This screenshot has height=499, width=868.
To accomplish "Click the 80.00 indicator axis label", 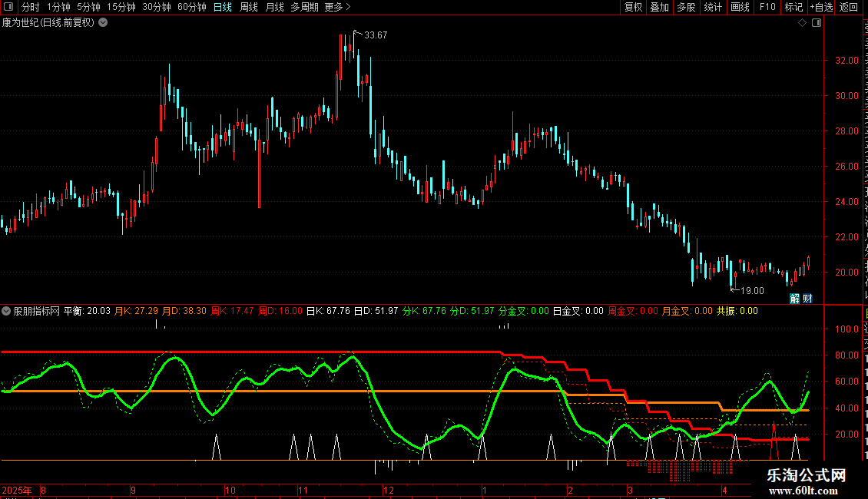I will 847,355.
